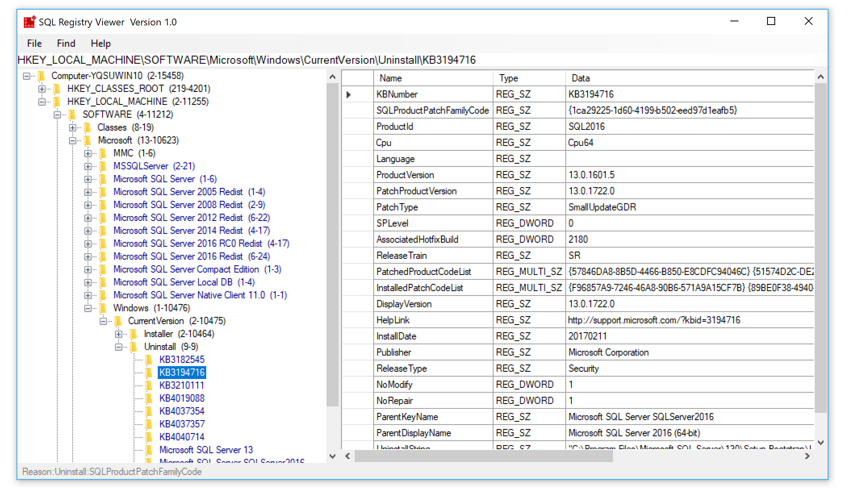
Task: Click the SQL Registry Viewer app icon
Action: pyautogui.click(x=29, y=22)
